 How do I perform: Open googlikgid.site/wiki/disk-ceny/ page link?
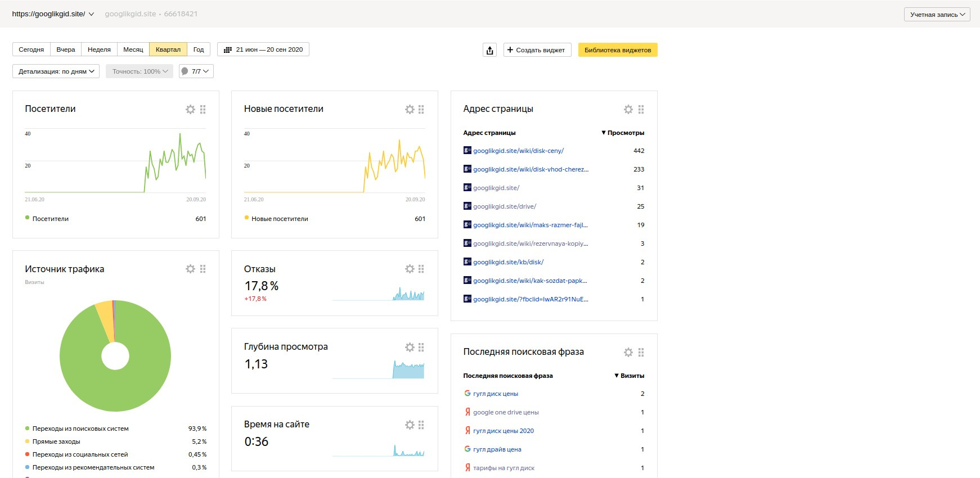518,151
